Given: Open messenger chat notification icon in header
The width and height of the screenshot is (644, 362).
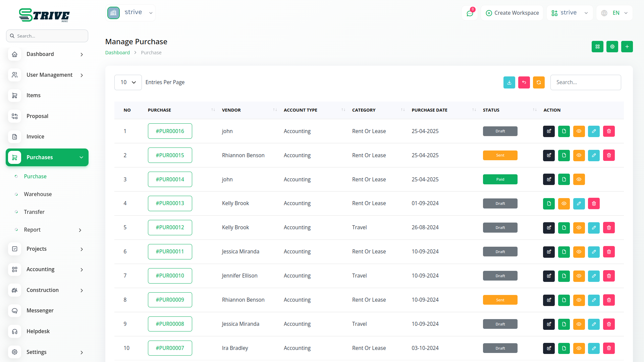Looking at the screenshot, I should pos(470,13).
